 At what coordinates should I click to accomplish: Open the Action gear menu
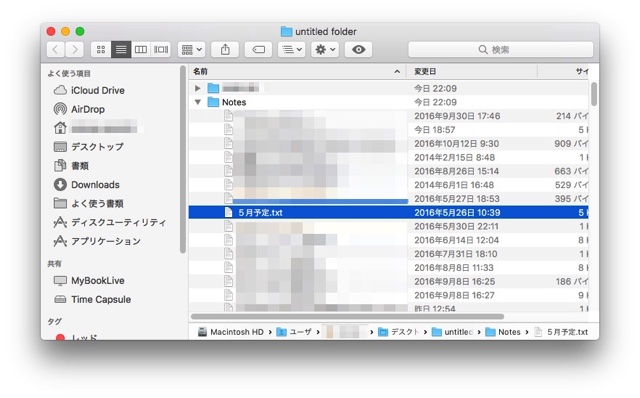tap(325, 50)
